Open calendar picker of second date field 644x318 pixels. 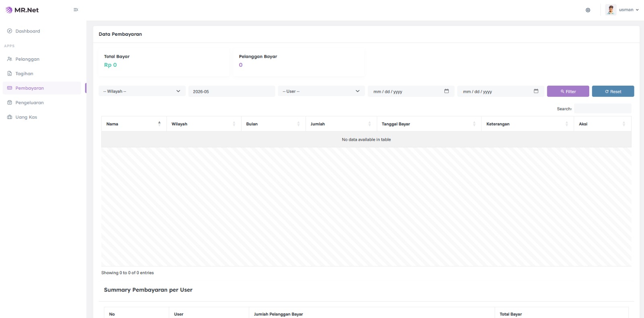click(x=536, y=91)
